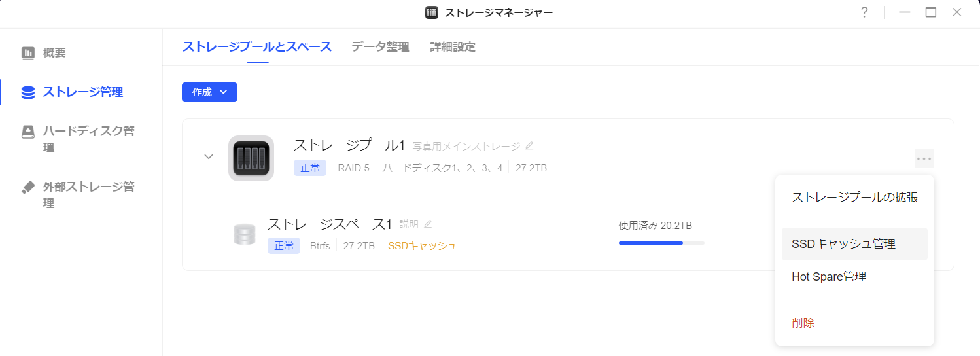Screen dimensions: 980x356
Task: Open 外部ストレージ管理 external storage icon
Action: pos(27,187)
